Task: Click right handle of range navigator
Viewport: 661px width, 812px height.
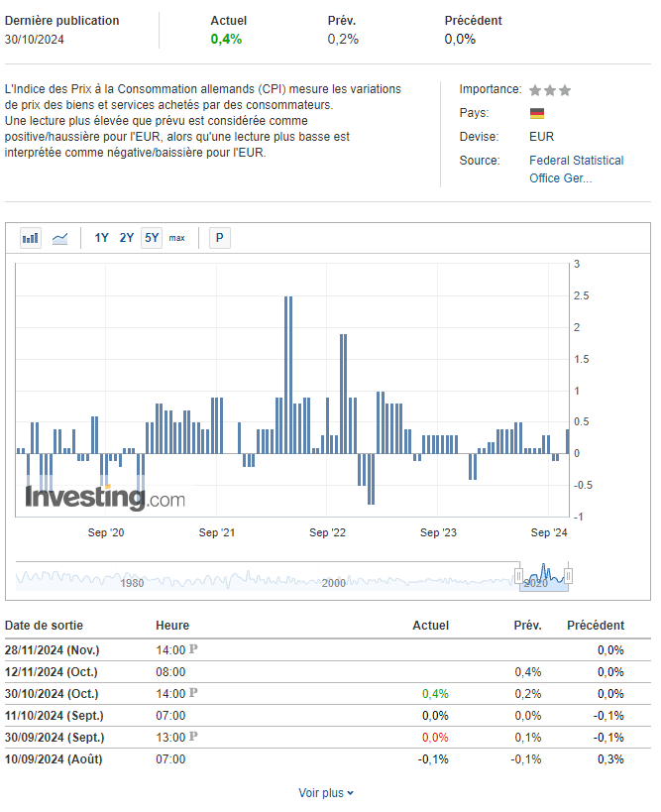Action: (x=569, y=576)
